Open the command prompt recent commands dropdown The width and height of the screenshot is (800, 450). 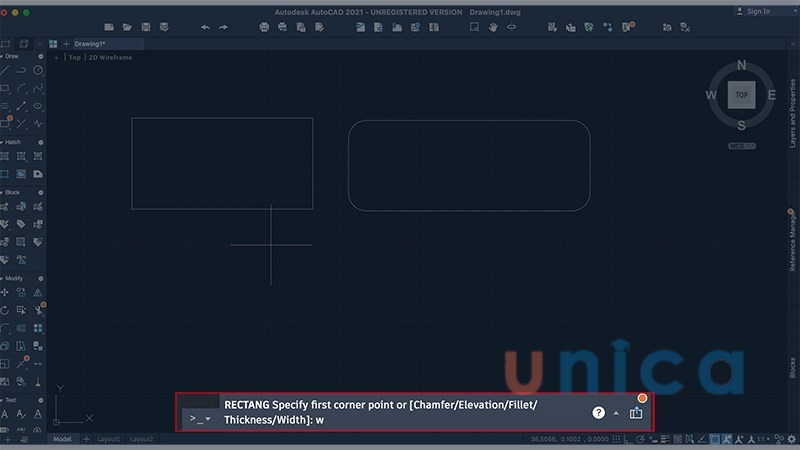(x=208, y=418)
